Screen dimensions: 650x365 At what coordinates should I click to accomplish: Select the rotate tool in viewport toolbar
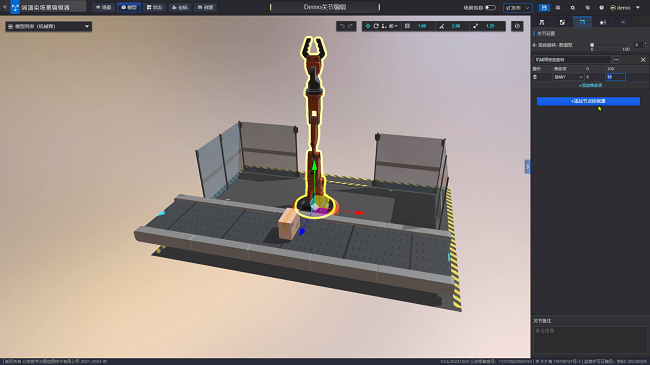pyautogui.click(x=376, y=26)
